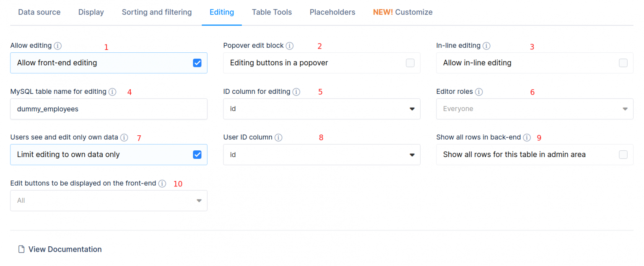Open the ID column for editing dropdown
644x266 pixels.
point(322,109)
